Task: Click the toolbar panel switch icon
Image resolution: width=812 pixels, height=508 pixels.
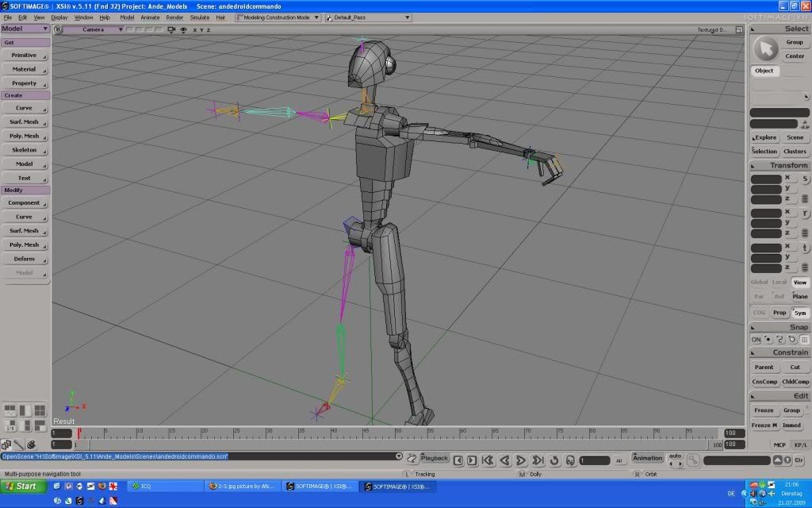Action: click(x=6, y=444)
